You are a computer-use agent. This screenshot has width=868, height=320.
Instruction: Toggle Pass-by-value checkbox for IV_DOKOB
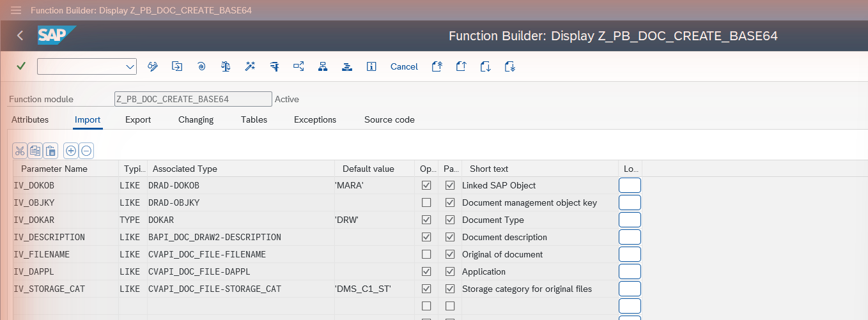coord(450,185)
